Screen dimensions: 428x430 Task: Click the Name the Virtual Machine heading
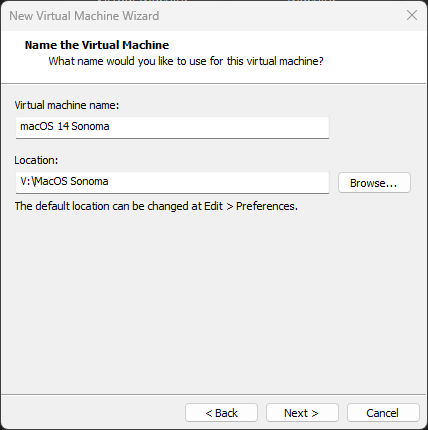coord(97,45)
